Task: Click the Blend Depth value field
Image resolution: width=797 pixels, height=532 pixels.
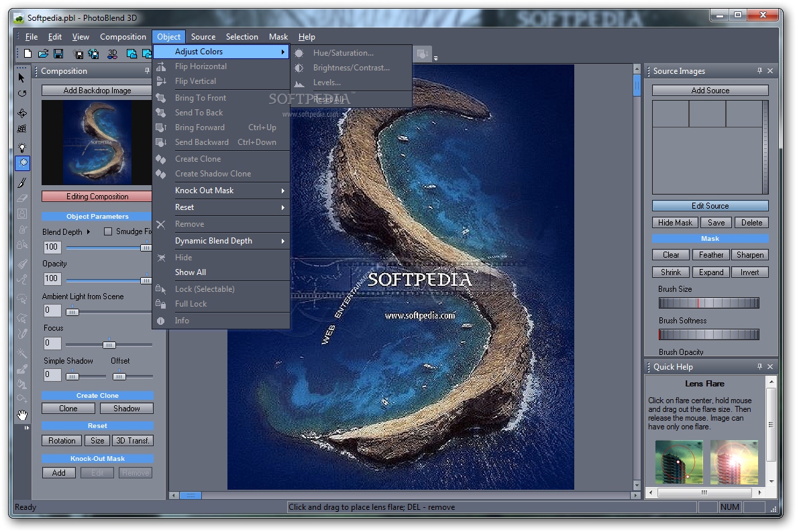Action: coord(52,248)
